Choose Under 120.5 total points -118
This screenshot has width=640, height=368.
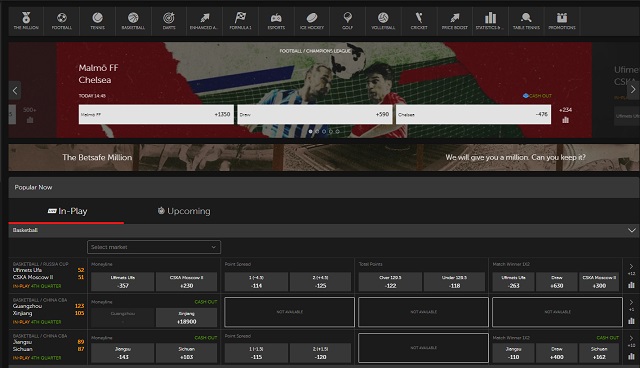[454, 282]
